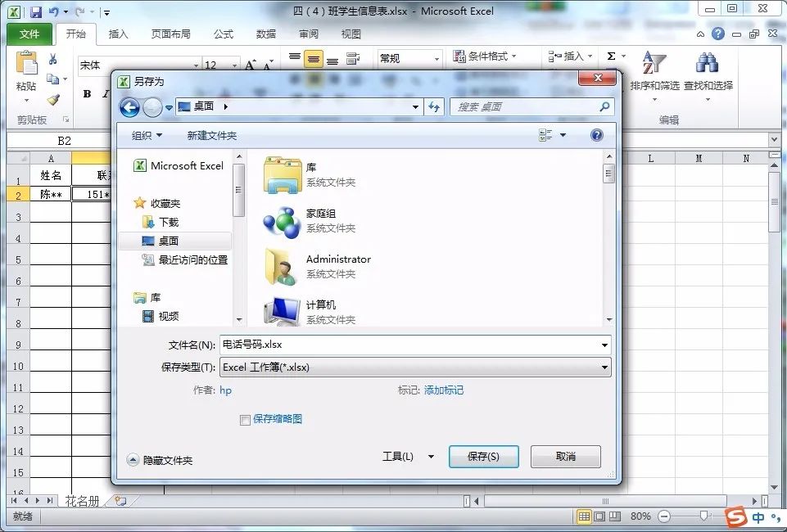
Task: Click the Top Align icon
Action: [x=295, y=57]
